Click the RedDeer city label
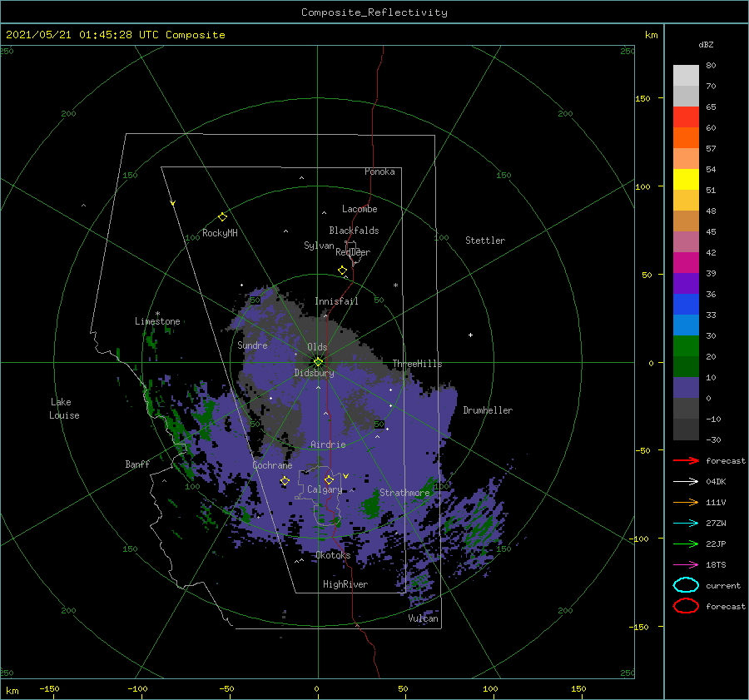 pyautogui.click(x=353, y=252)
